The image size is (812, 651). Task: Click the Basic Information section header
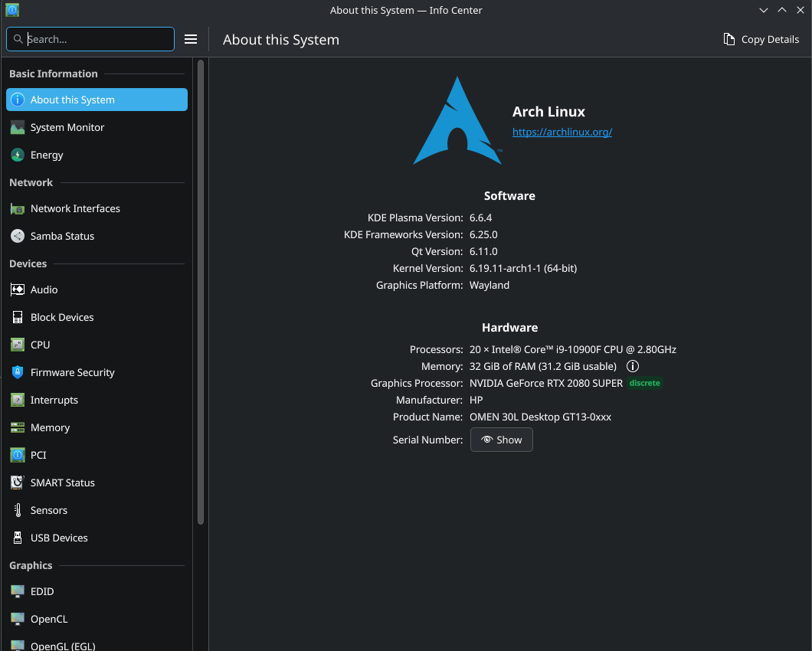coord(54,74)
